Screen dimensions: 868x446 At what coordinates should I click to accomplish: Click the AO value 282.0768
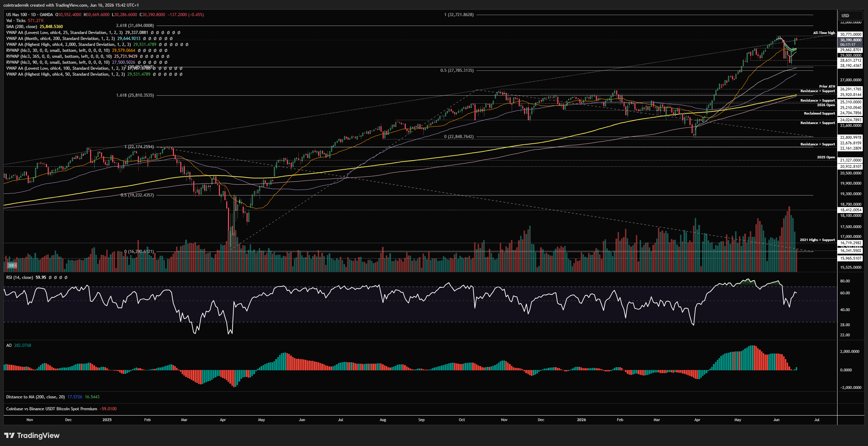coord(22,345)
